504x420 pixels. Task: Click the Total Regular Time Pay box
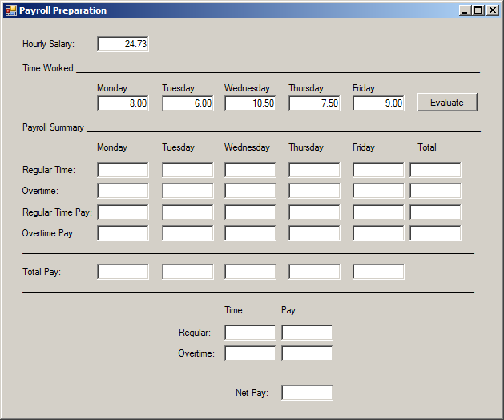pos(435,212)
